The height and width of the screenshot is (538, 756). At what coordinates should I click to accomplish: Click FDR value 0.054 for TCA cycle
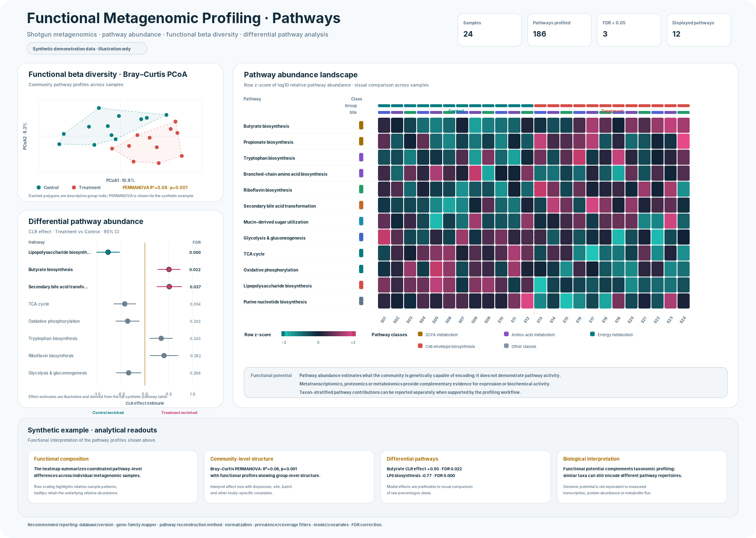click(195, 304)
